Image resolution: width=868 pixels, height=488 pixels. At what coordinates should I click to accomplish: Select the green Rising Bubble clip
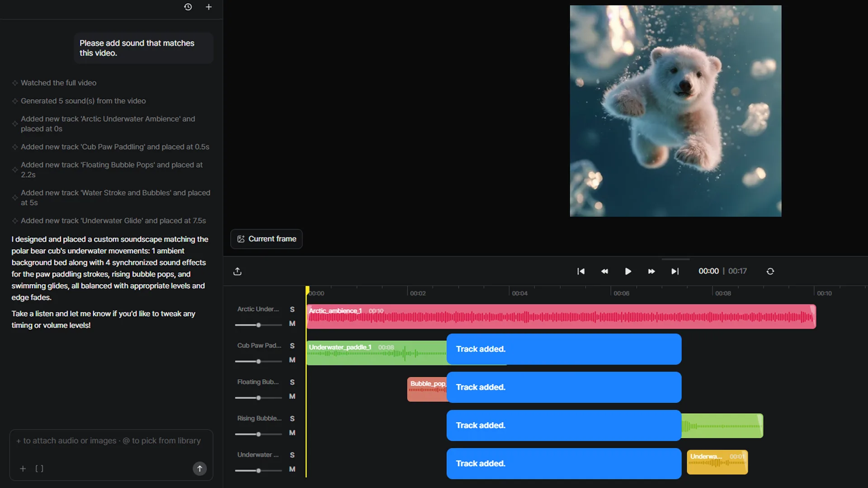pos(722,426)
